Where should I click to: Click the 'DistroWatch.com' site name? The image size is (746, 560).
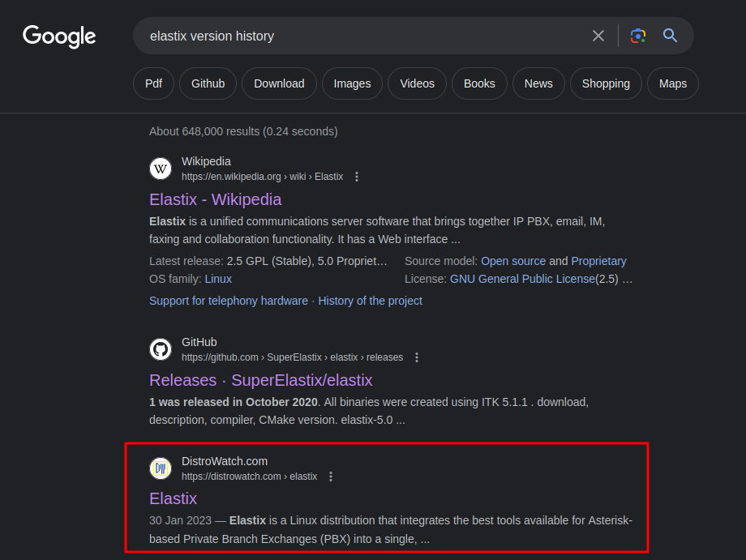225,461
